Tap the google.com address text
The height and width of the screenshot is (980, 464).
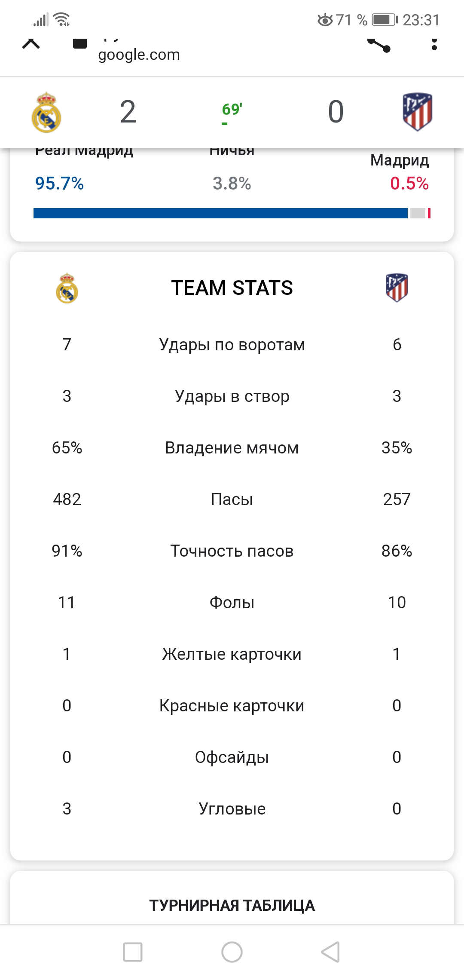[x=139, y=55]
